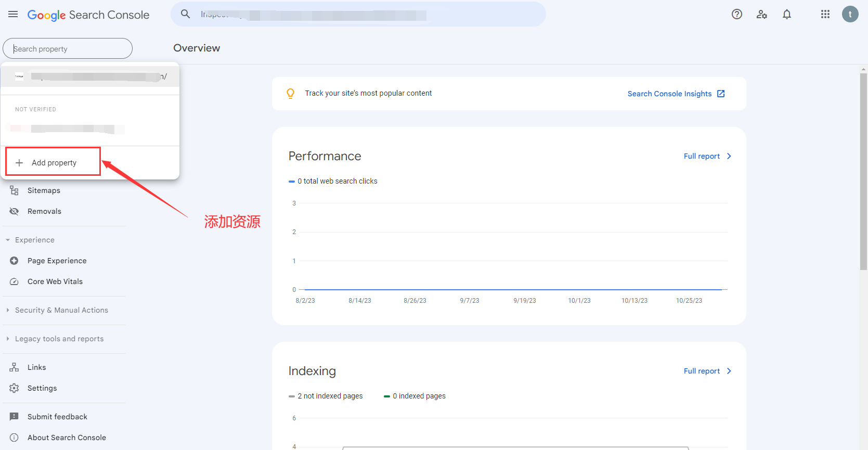868x450 pixels.
Task: Expand the Experience section
Action: point(34,240)
